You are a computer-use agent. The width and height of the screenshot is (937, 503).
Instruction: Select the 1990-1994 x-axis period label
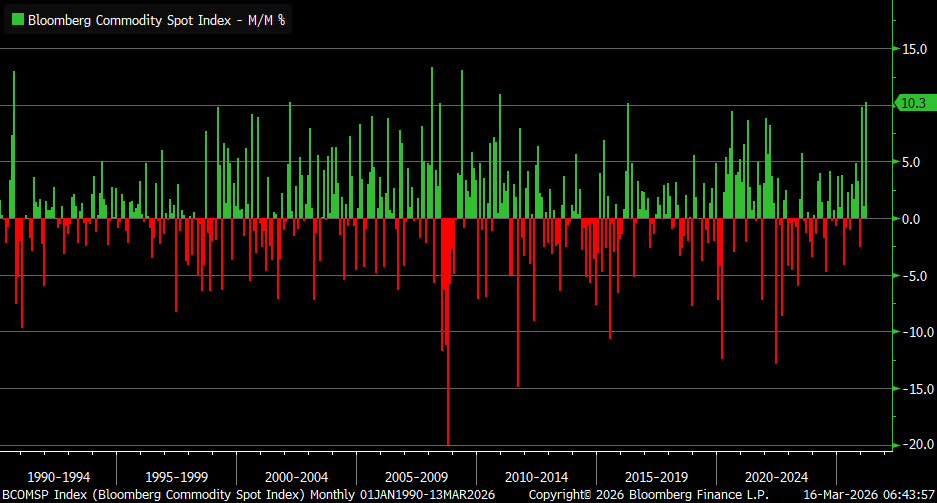(x=58, y=477)
